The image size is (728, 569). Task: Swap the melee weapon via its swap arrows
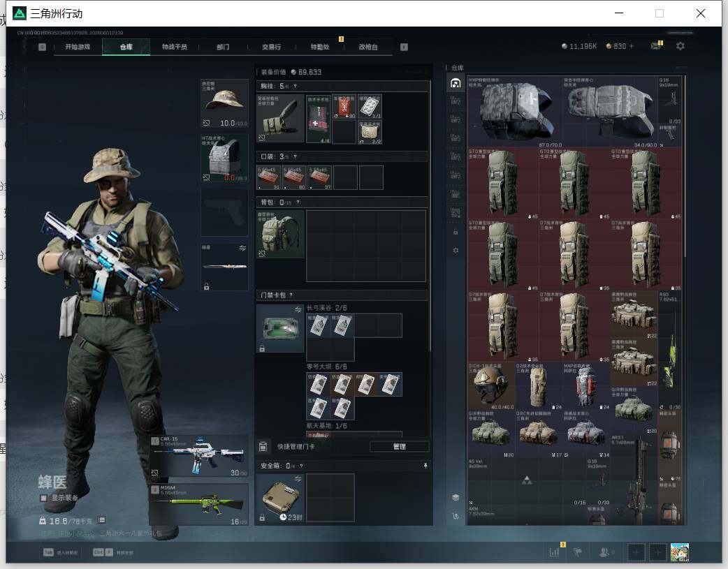point(242,249)
